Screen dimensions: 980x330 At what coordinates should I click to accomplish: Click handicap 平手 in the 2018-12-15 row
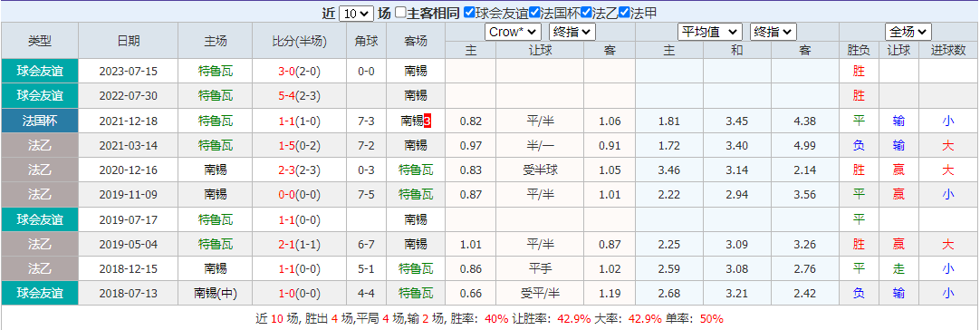pyautogui.click(x=540, y=268)
